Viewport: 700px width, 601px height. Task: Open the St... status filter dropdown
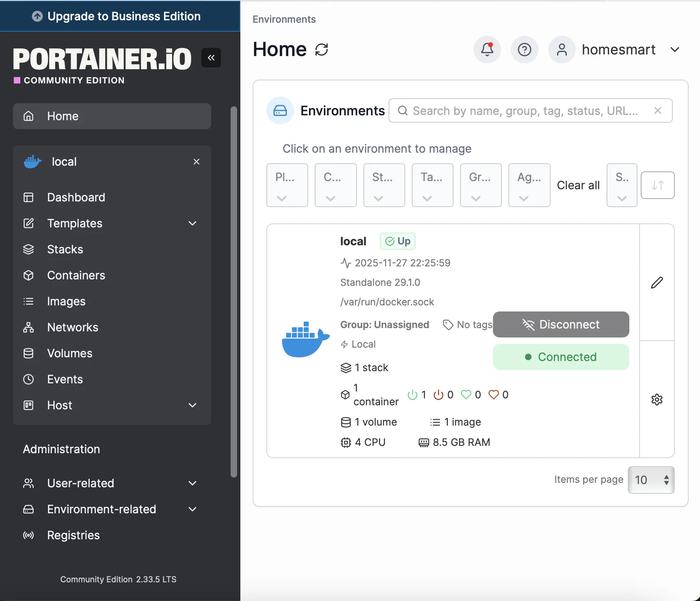point(384,185)
